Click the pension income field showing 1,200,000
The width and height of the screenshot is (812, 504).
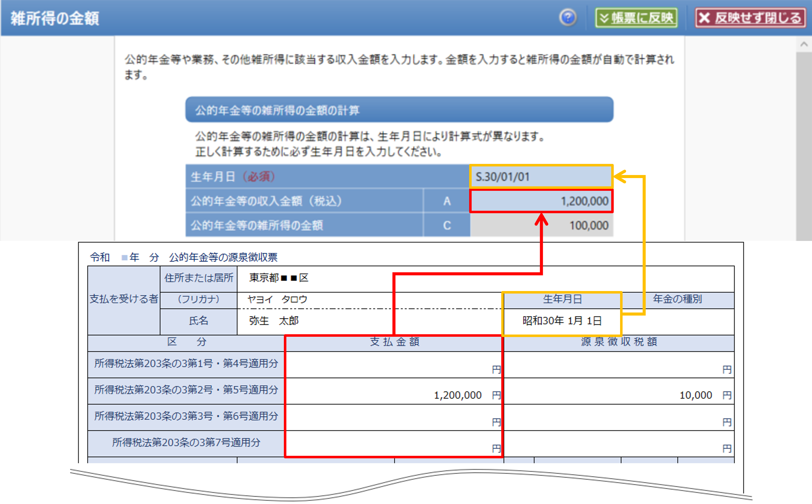click(541, 201)
